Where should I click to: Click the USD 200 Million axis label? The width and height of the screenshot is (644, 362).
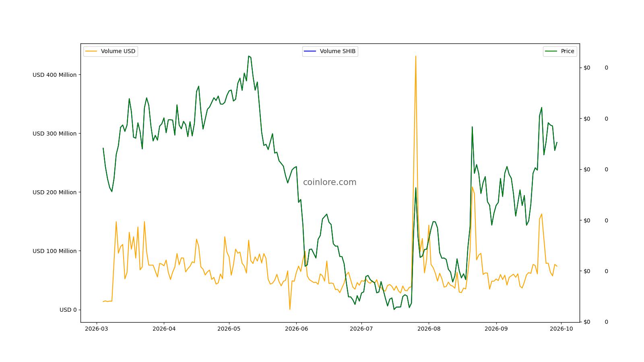click(54, 192)
